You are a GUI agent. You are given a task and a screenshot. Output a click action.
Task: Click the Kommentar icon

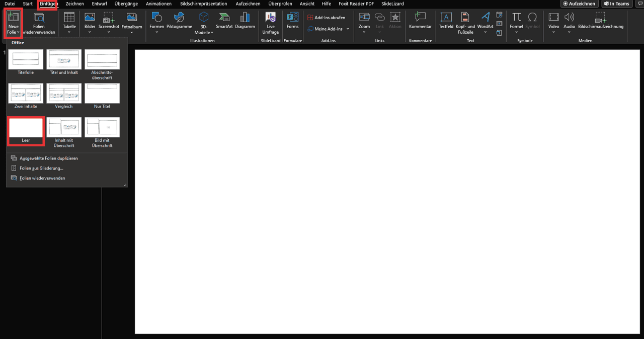(x=420, y=18)
